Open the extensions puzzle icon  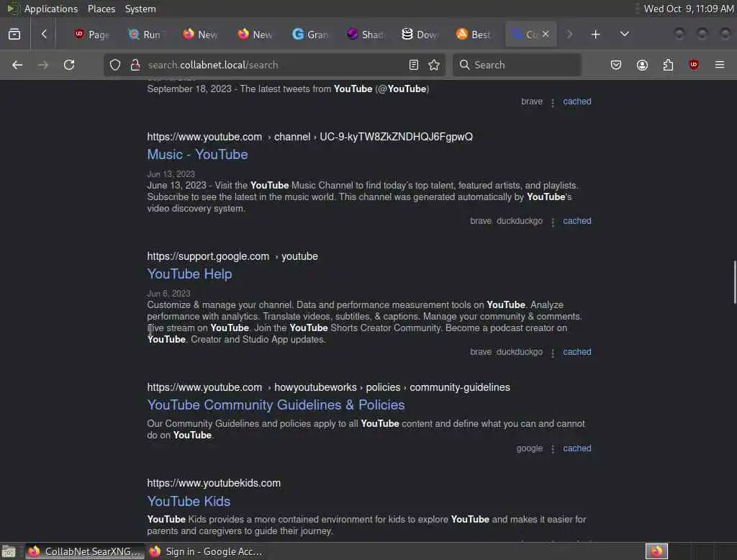668,65
